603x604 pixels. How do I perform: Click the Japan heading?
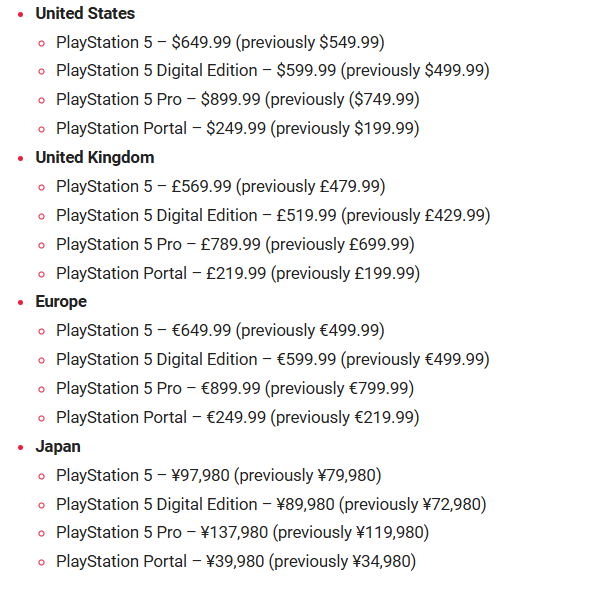pos(58,446)
